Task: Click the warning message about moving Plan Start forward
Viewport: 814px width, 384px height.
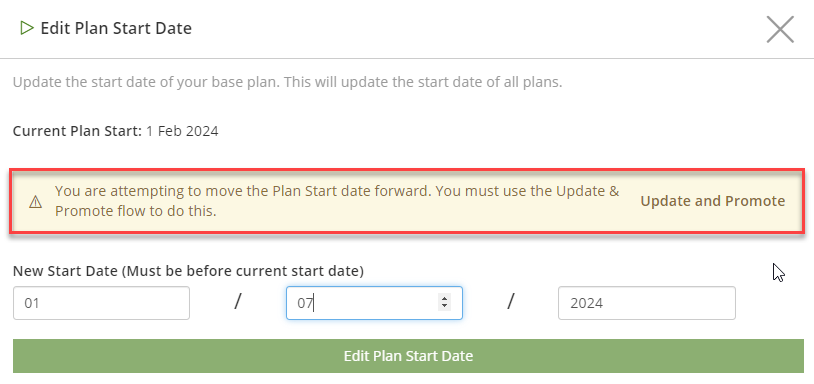Action: click(337, 201)
